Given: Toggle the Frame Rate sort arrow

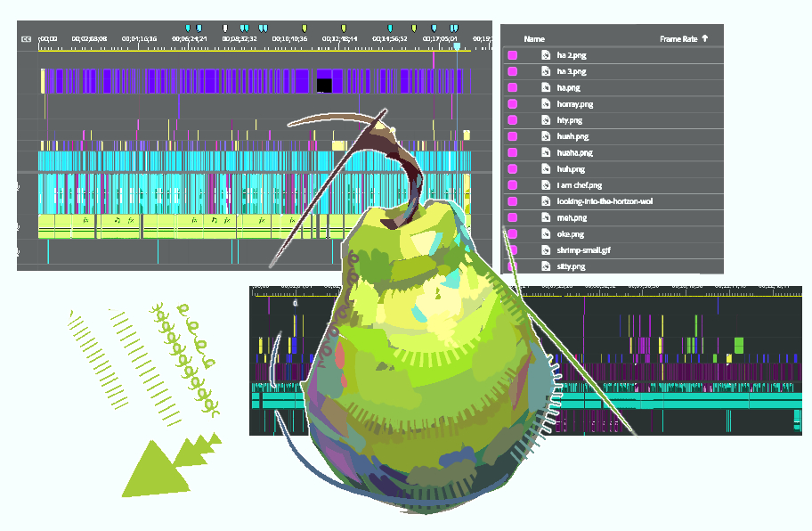Looking at the screenshot, I should [705, 39].
